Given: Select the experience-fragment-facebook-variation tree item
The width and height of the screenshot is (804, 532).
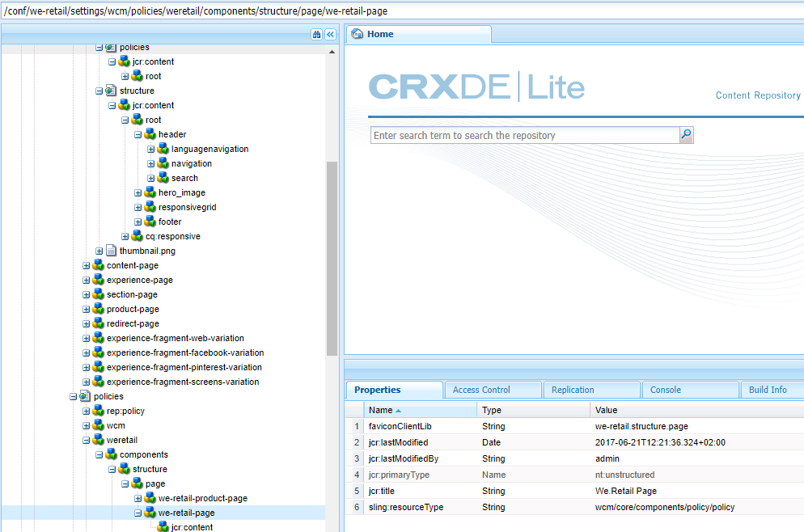Looking at the screenshot, I should (185, 353).
